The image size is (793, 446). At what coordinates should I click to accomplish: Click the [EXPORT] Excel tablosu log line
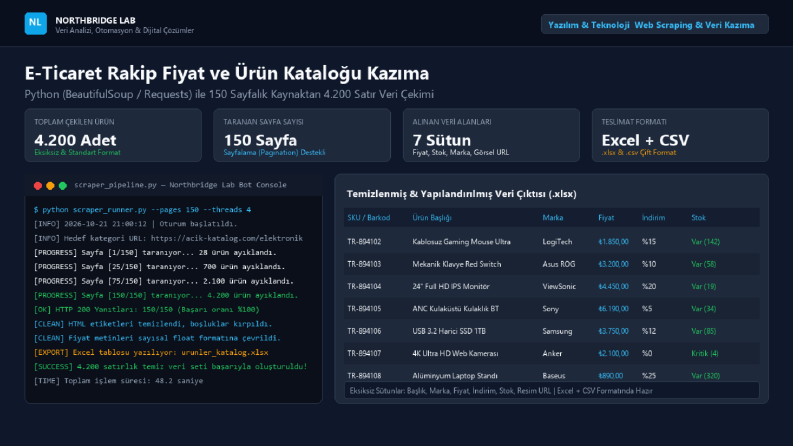(x=151, y=352)
